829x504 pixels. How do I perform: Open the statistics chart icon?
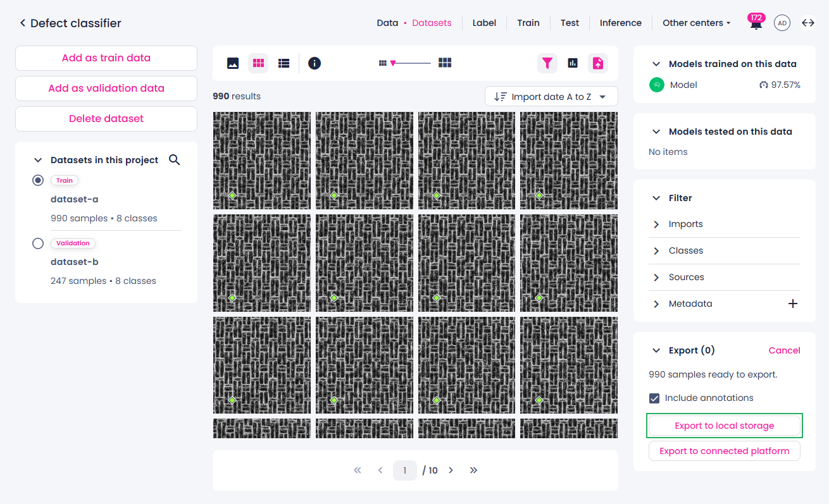573,63
